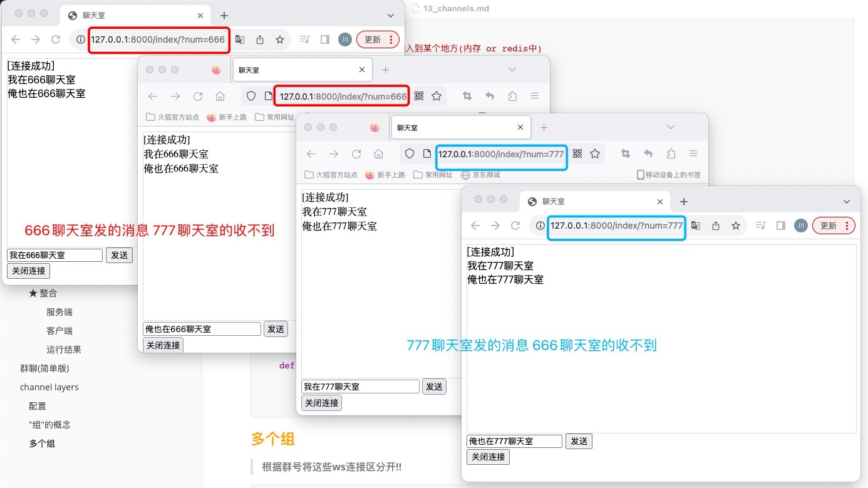Open the QR code icon in Firefox 777 address bar
Screen dimensions: 868x488
coord(577,153)
